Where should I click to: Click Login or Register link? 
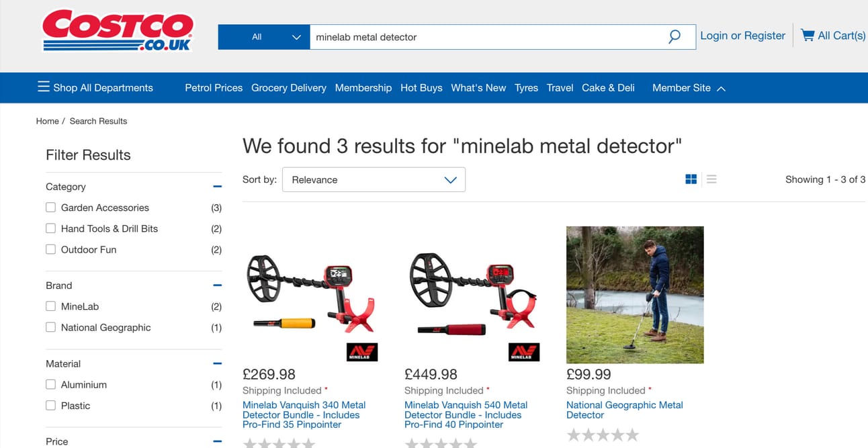click(x=742, y=36)
